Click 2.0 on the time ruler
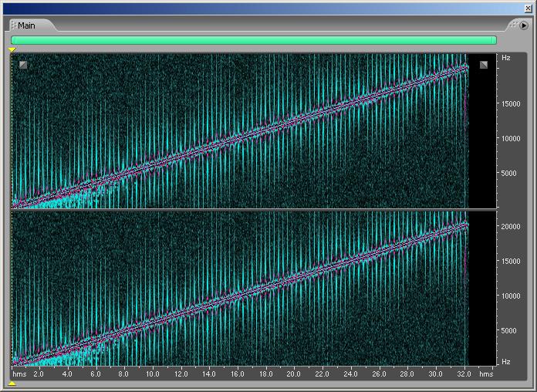Viewport: 537px width, 392px height. (39, 373)
